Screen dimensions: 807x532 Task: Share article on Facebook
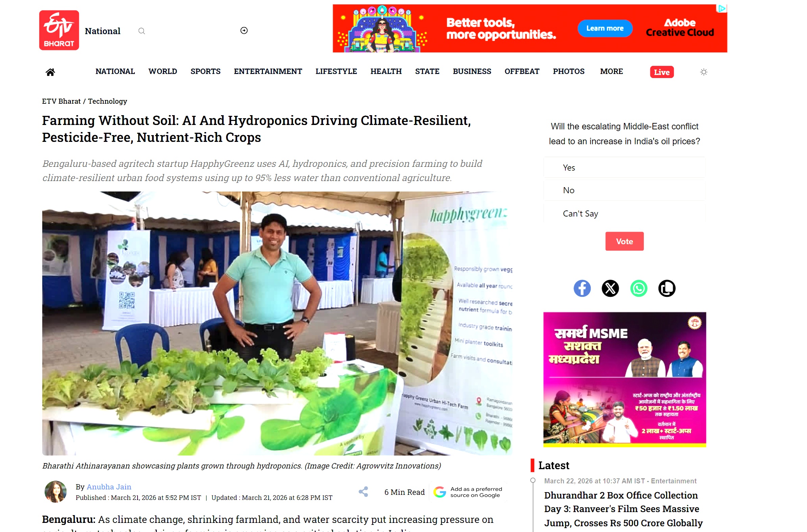[x=582, y=288]
